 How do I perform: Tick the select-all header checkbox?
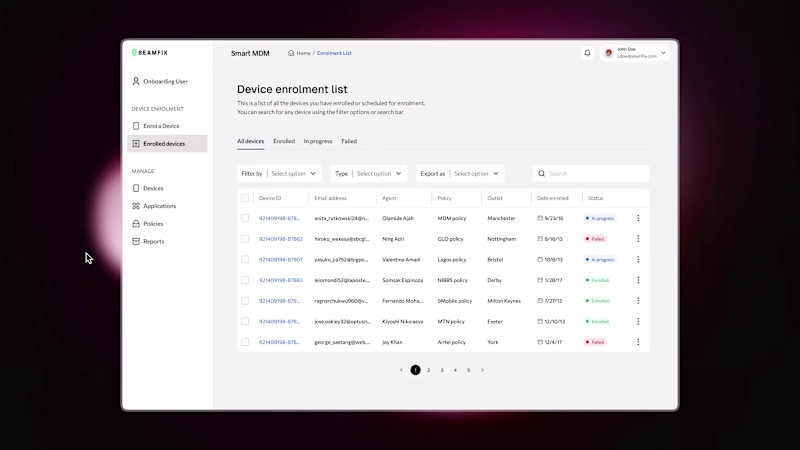pyautogui.click(x=245, y=198)
